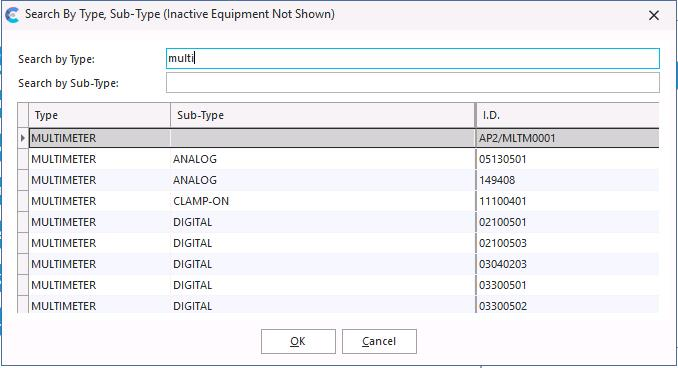Click CLAMP-ON sub-type cell
The image size is (678, 368).
tap(323, 201)
